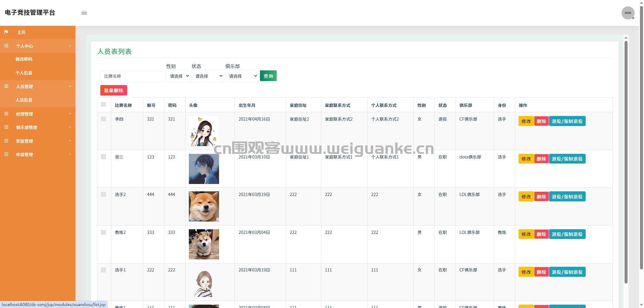The width and height of the screenshot is (644, 308).
Task: Click the grid icon beside 奖惩管理
Action: click(x=6, y=141)
